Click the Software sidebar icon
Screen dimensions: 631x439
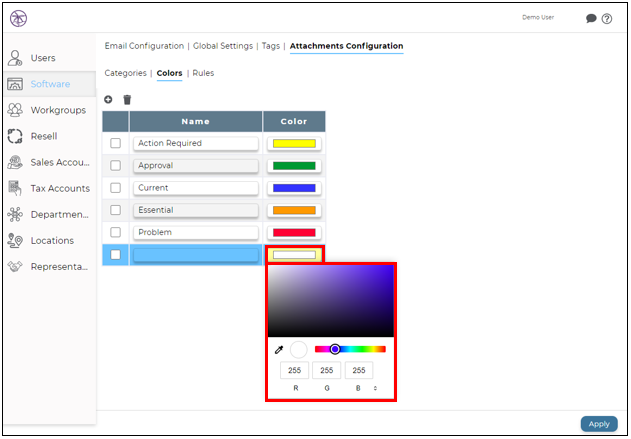tap(15, 84)
